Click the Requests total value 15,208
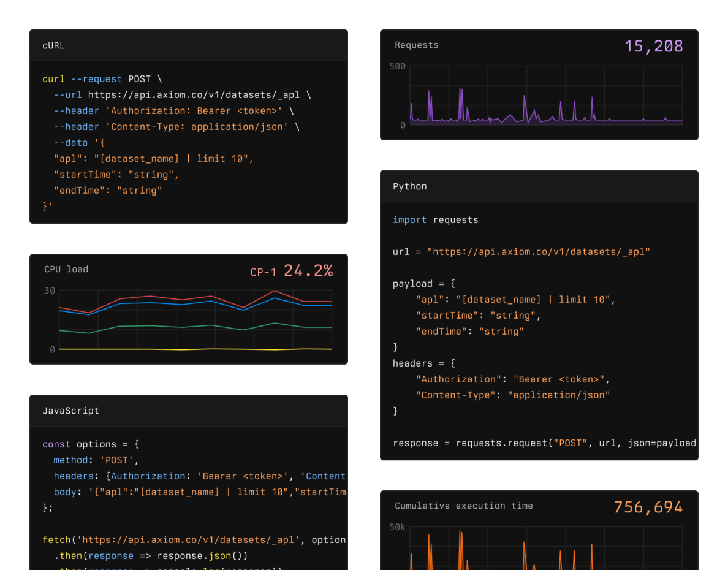This screenshot has height=570, width=728. [653, 46]
